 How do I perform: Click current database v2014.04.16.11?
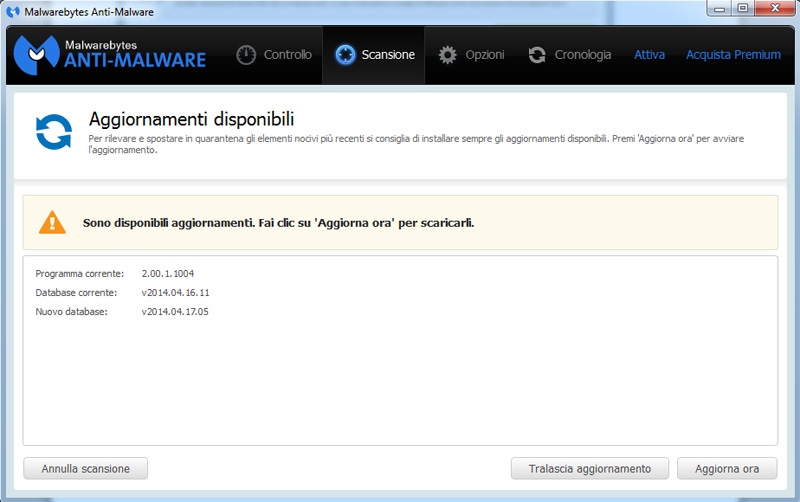pos(176,292)
